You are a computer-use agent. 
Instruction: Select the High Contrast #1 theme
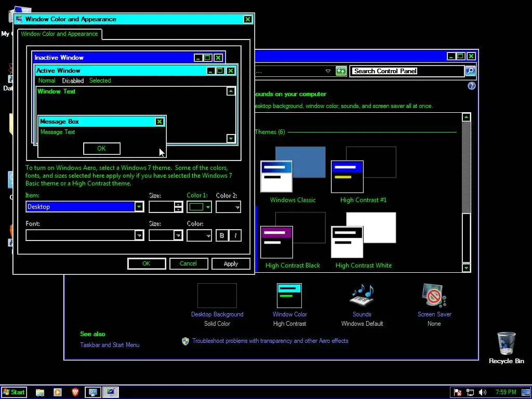pos(363,175)
